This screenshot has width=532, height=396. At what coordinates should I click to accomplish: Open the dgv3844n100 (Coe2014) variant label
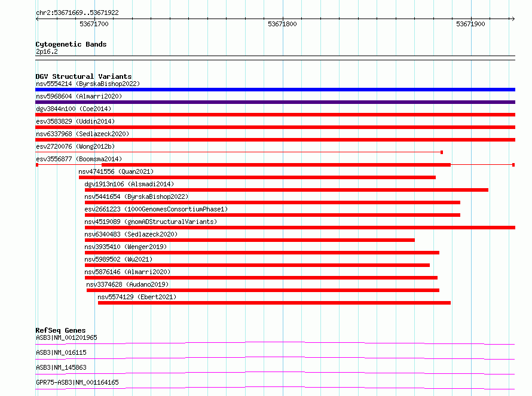pos(74,109)
